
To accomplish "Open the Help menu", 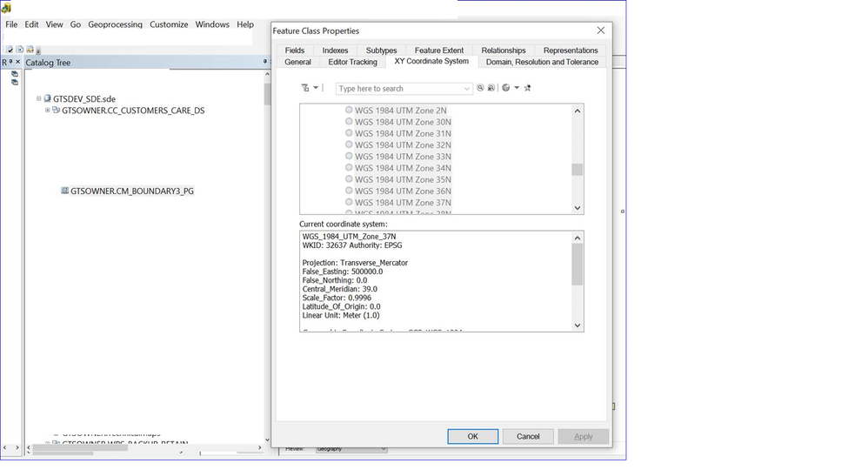I will 245,24.
